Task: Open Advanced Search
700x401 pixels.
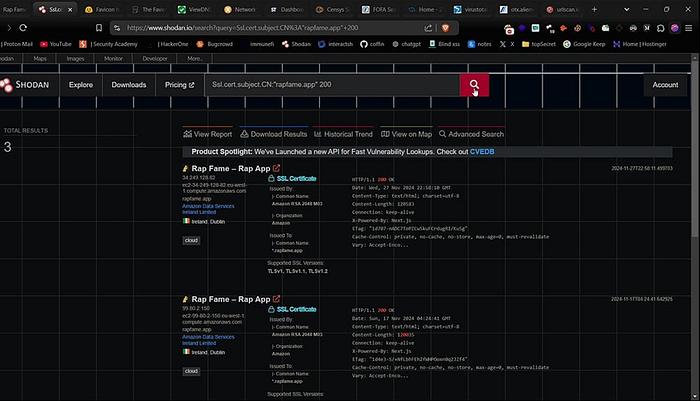Action: point(471,134)
